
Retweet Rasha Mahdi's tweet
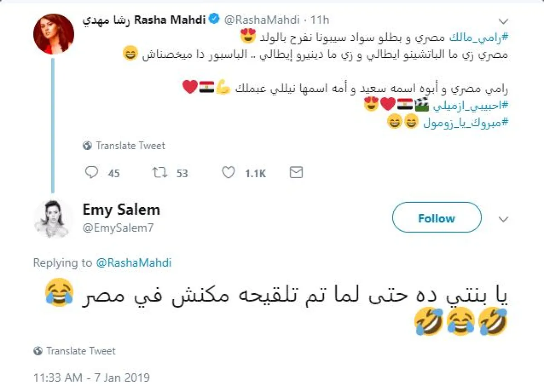pos(159,173)
